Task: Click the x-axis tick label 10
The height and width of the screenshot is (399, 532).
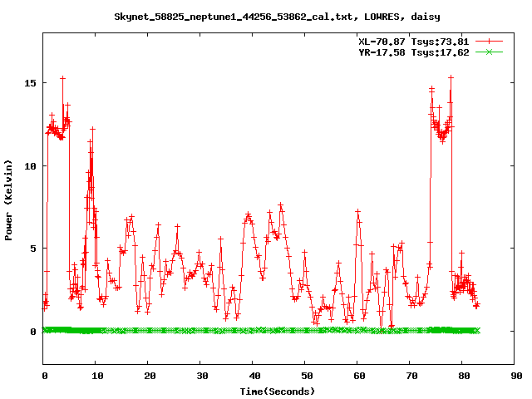Action: pyautogui.click(x=97, y=376)
